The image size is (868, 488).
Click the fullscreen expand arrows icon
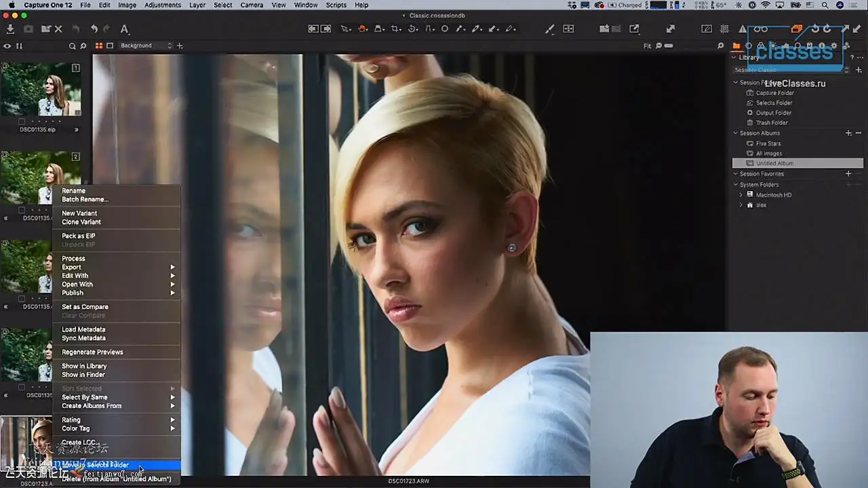point(671,29)
